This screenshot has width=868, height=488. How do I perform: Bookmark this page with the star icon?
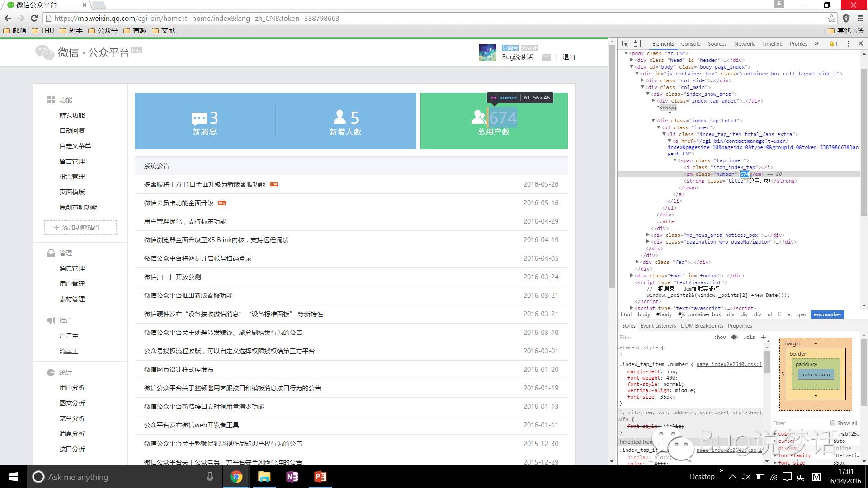[831, 19]
